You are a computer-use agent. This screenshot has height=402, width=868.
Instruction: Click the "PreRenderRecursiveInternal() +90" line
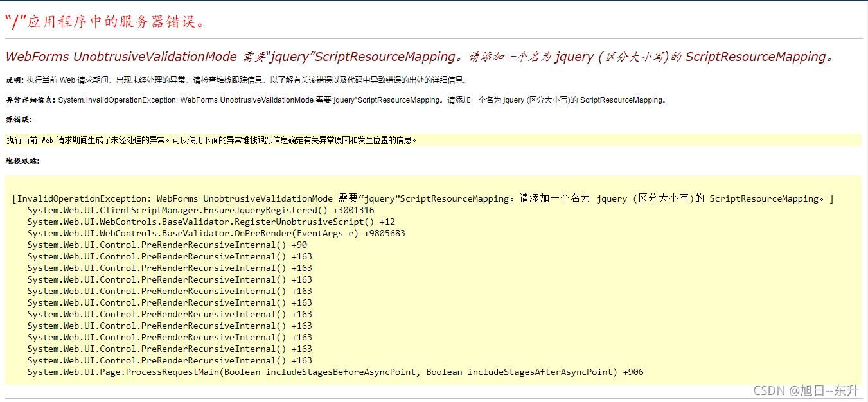click(x=167, y=245)
